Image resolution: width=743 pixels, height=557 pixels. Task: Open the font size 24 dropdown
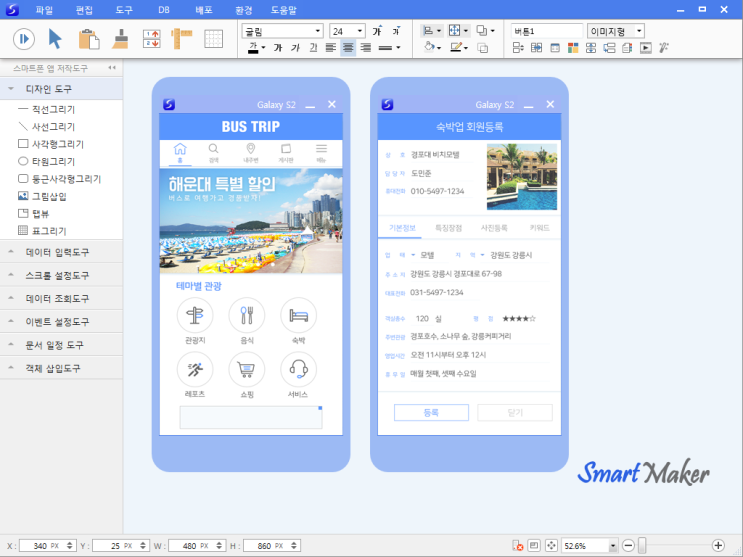[x=360, y=31]
